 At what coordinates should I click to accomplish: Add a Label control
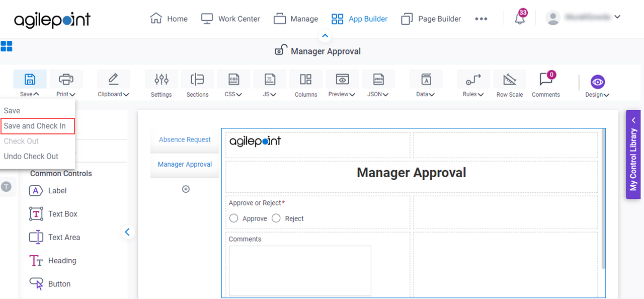click(x=48, y=191)
